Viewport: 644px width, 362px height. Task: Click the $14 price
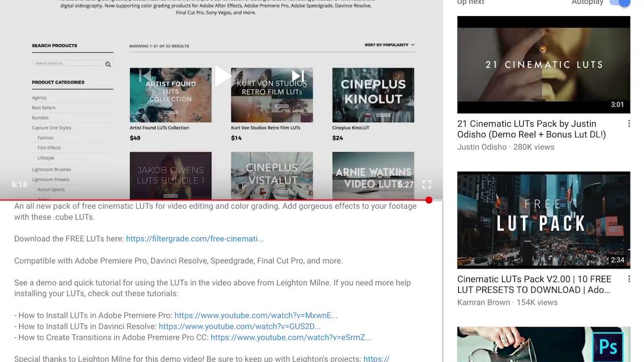[x=236, y=138]
